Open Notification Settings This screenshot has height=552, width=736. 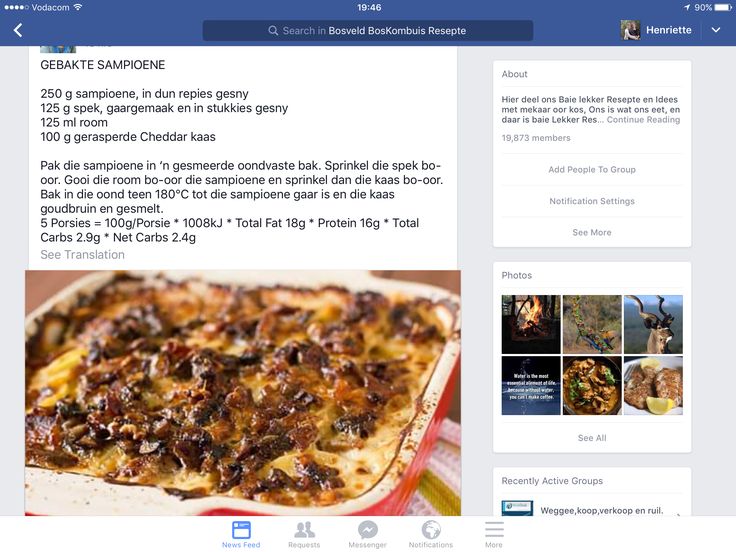tap(592, 201)
